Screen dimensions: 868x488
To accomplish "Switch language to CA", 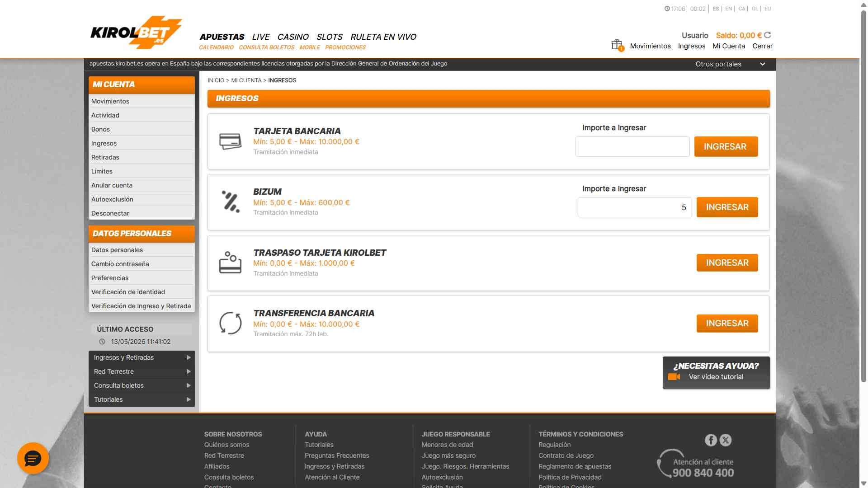I will pyautogui.click(x=742, y=9).
